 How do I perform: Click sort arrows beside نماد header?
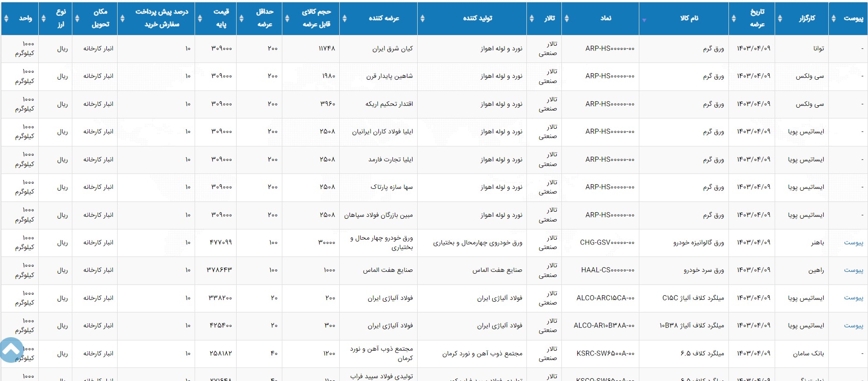coord(567,19)
